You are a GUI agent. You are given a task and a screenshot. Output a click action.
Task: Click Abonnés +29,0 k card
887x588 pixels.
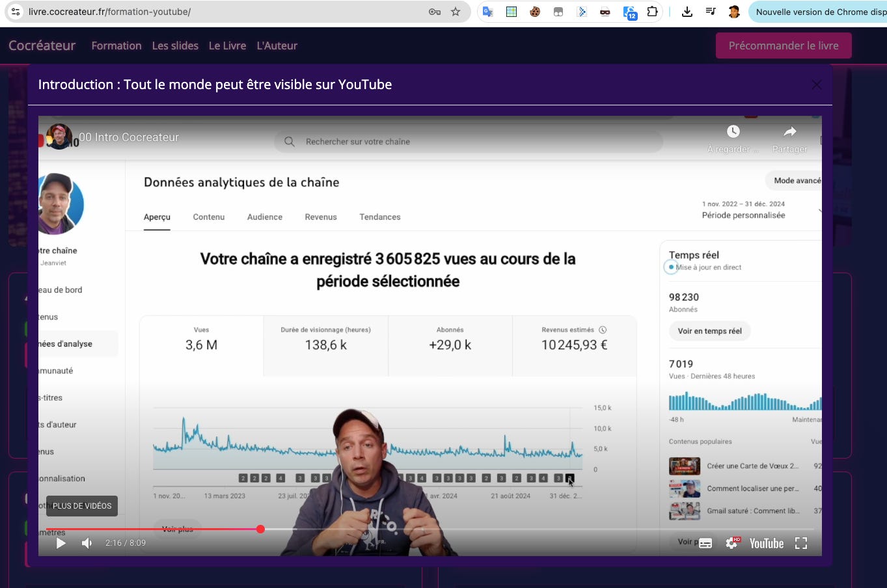pyautogui.click(x=450, y=346)
